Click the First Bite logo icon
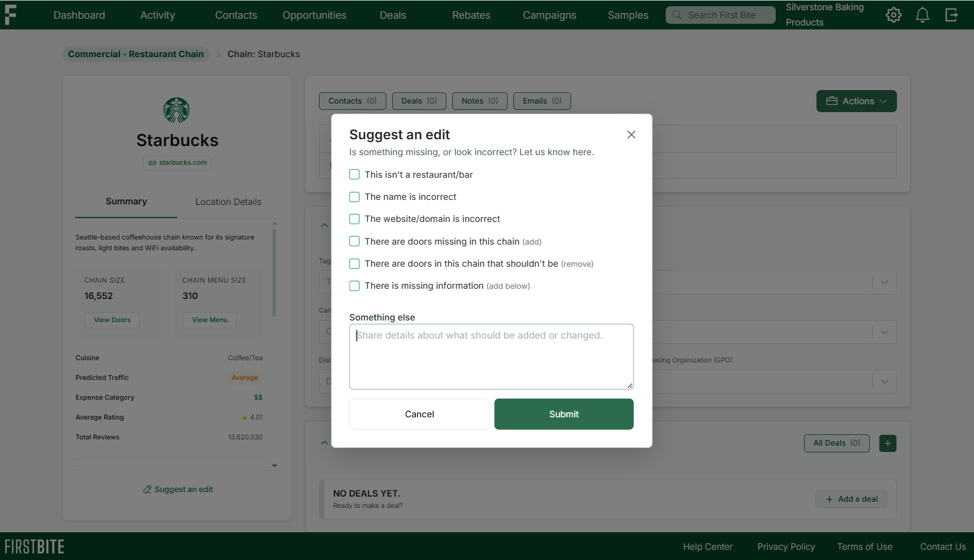The image size is (974, 560). (10, 15)
